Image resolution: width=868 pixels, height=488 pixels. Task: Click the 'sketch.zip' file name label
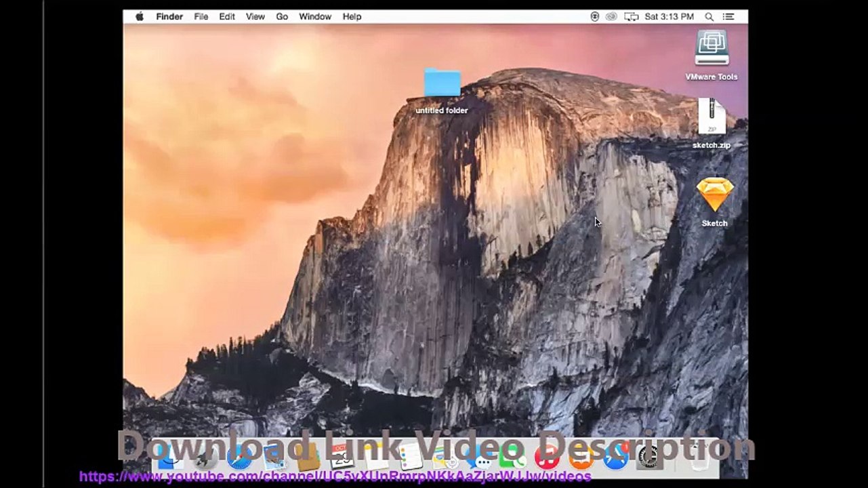pos(711,145)
